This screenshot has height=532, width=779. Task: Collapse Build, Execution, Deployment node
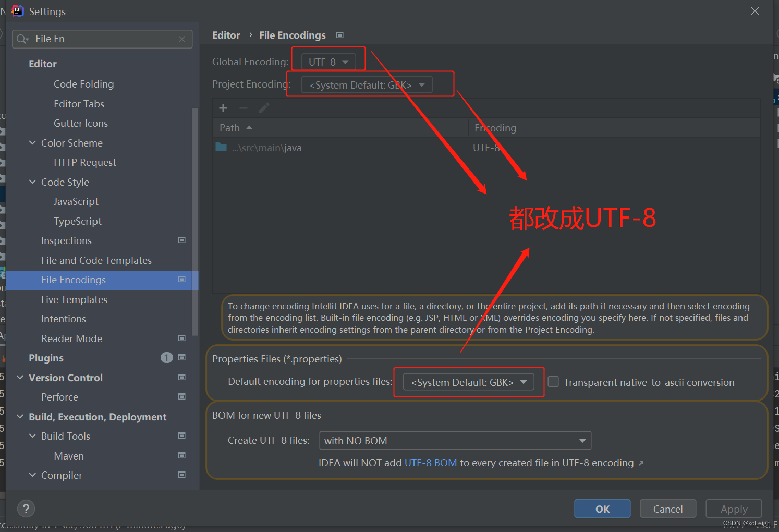pyautogui.click(x=20, y=417)
